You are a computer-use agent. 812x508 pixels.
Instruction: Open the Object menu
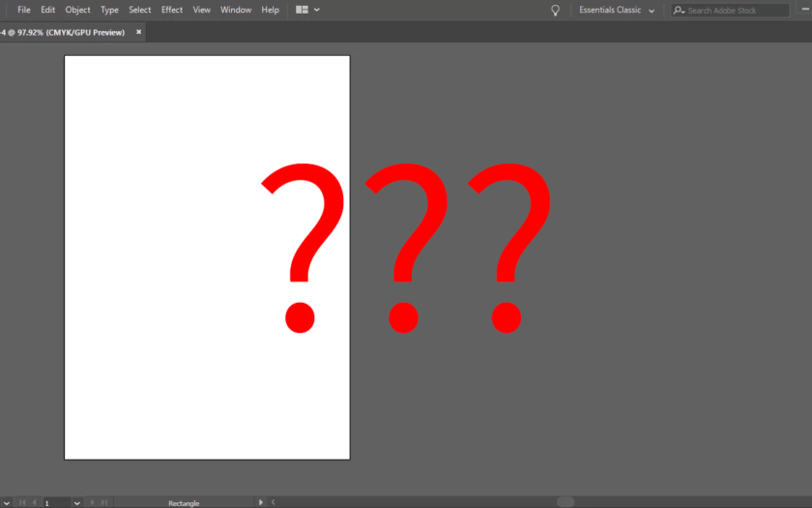click(x=77, y=10)
